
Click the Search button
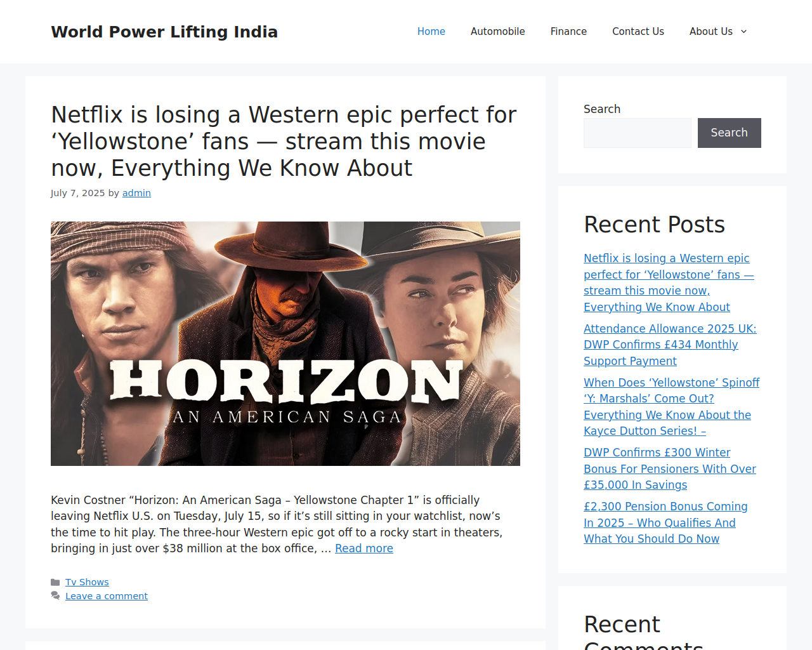[x=730, y=133]
